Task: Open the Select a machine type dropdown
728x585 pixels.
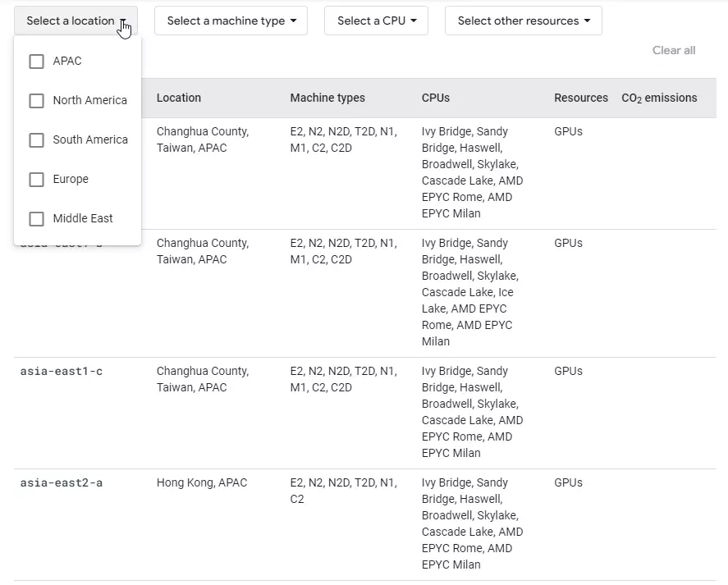Action: [231, 21]
